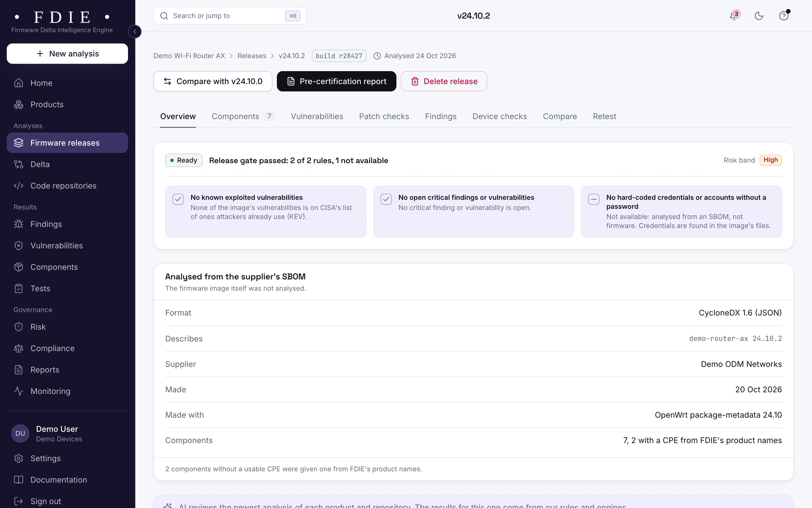Open Findings under Results in sidebar

click(67, 224)
